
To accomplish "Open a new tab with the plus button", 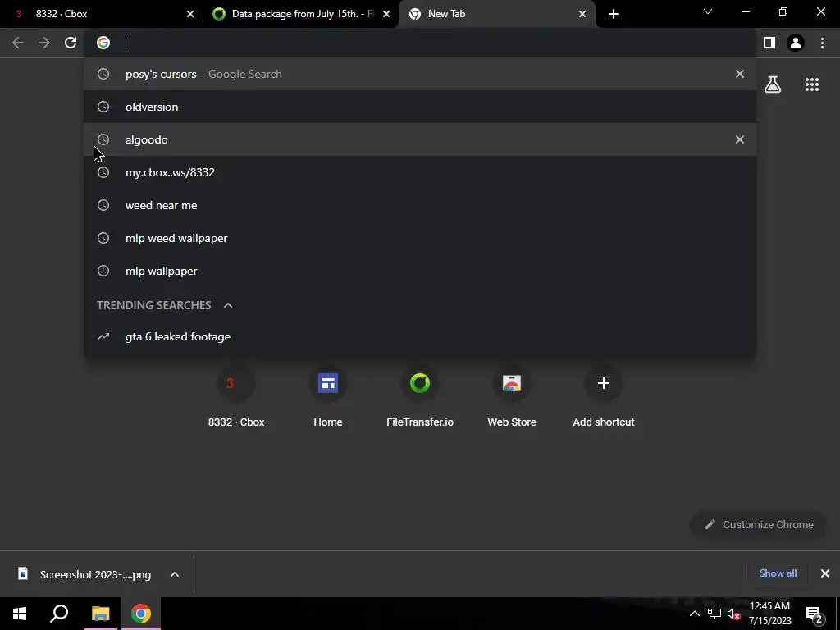I will point(614,14).
